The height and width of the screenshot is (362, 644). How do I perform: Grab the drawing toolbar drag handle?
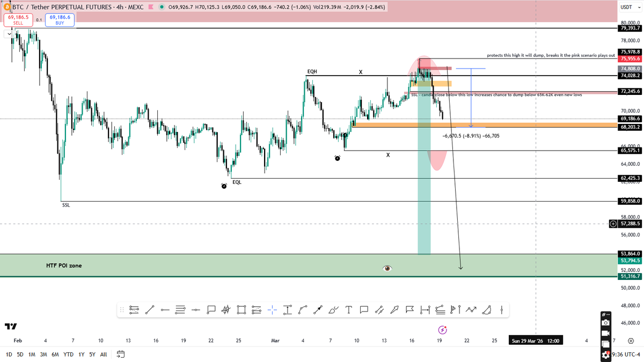coord(122,309)
